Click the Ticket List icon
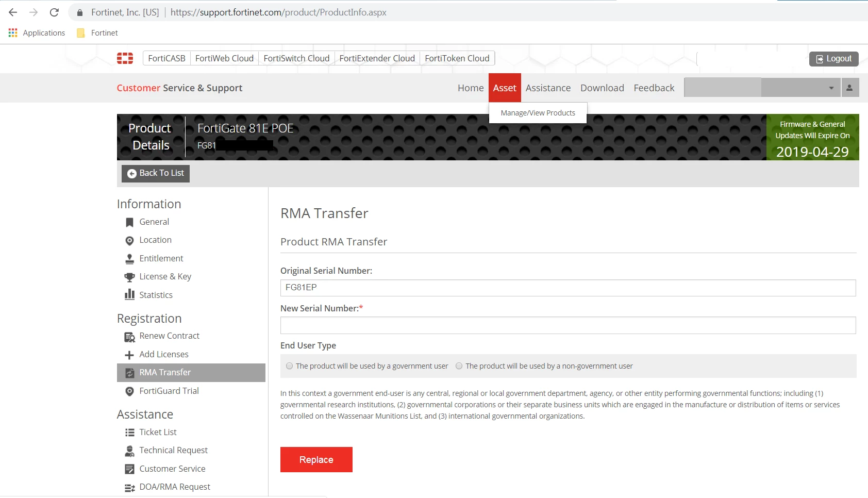Image resolution: width=868 pixels, height=498 pixels. point(129,433)
